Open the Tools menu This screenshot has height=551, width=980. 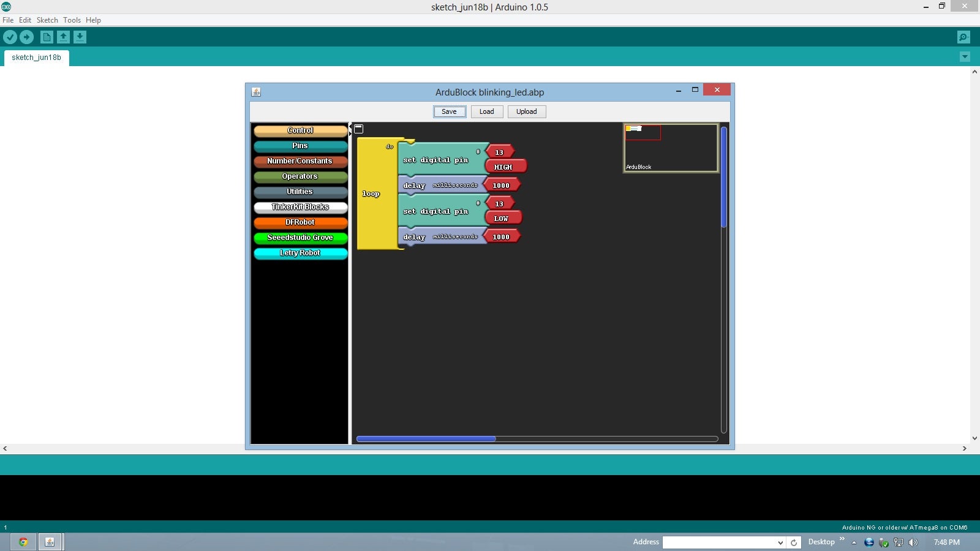pyautogui.click(x=71, y=20)
